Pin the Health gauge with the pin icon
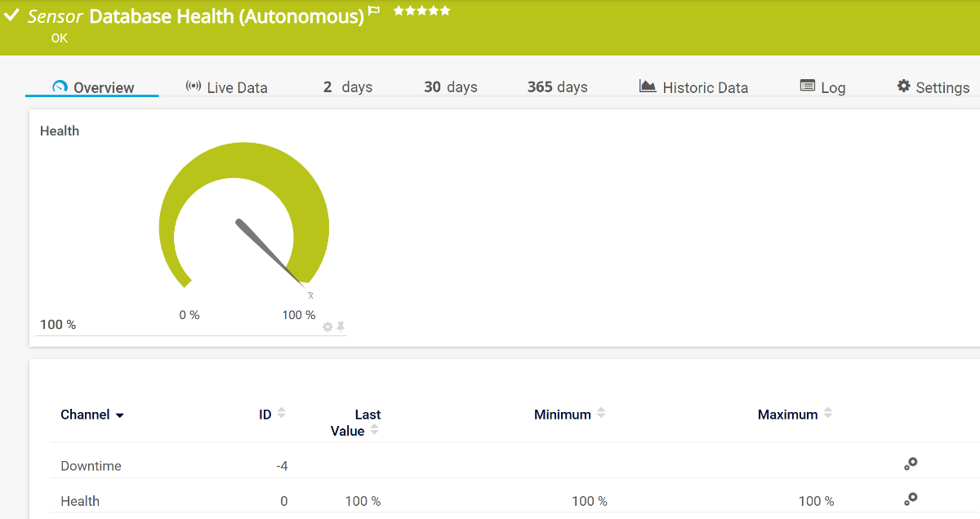This screenshot has width=980, height=519. 341,326
